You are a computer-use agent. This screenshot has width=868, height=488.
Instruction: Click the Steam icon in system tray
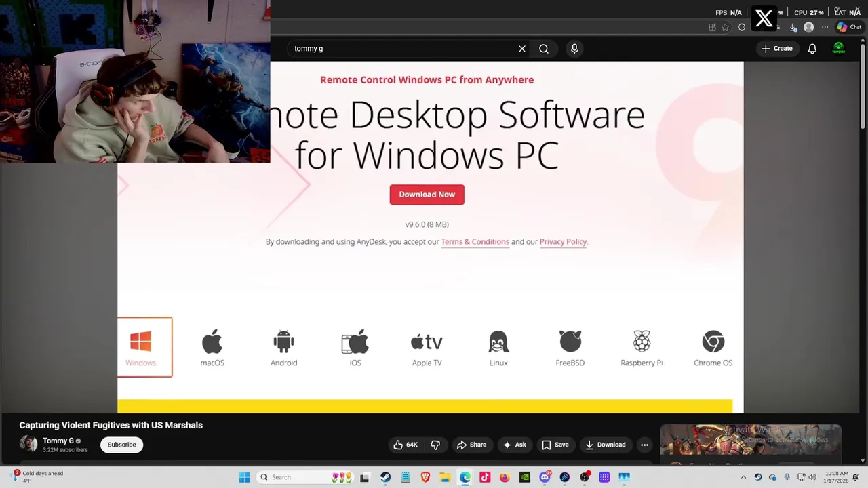[x=758, y=477]
